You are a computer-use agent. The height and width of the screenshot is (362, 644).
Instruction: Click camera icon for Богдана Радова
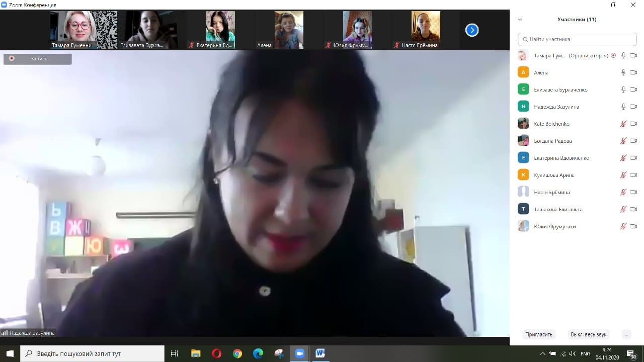point(633,141)
